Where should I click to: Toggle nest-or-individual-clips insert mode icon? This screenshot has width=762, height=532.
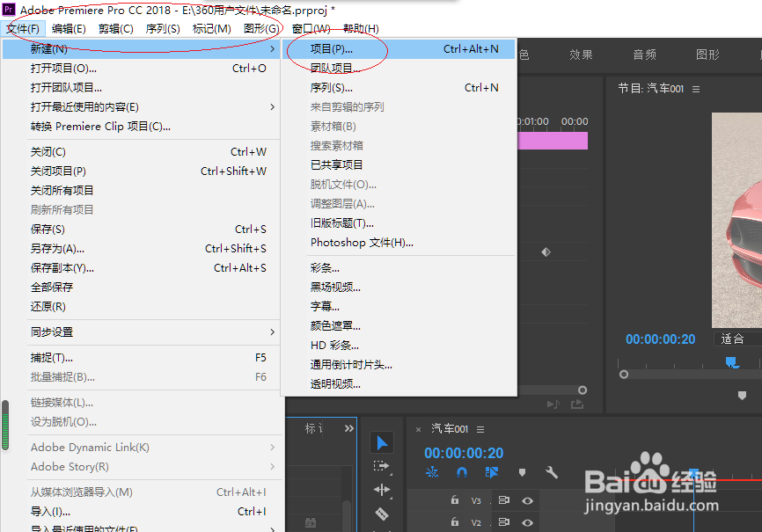[431, 472]
